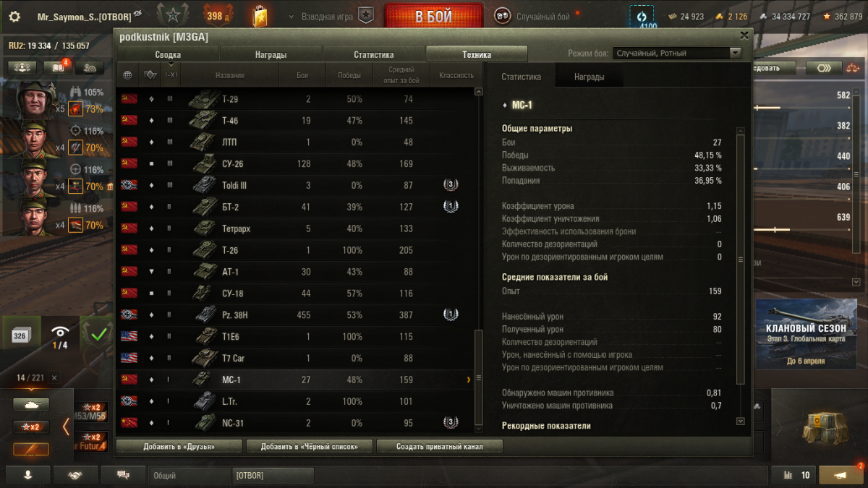Toggle the tank carousel filter button
The height and width of the screenshot is (488, 868).
click(x=31, y=405)
